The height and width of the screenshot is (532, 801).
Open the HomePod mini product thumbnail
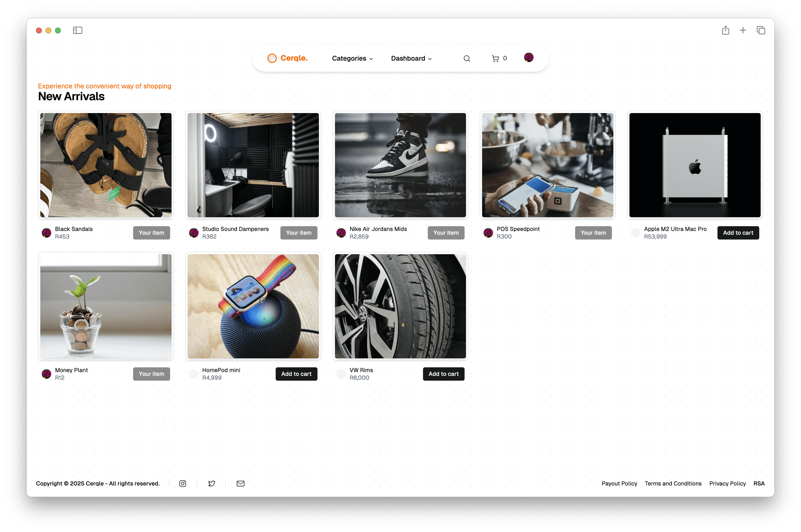[253, 306]
